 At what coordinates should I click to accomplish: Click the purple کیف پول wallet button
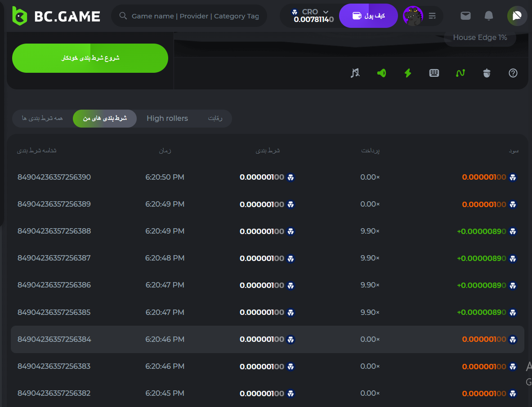coord(368,16)
